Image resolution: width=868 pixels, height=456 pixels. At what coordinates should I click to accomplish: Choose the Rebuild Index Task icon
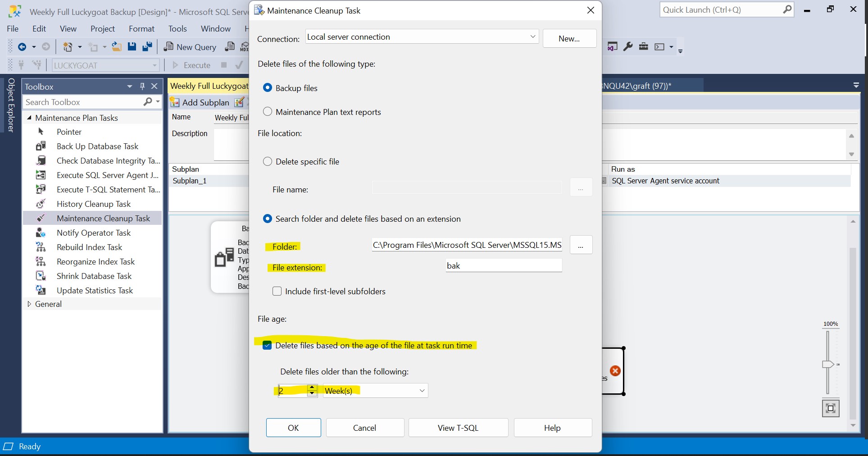coord(41,247)
